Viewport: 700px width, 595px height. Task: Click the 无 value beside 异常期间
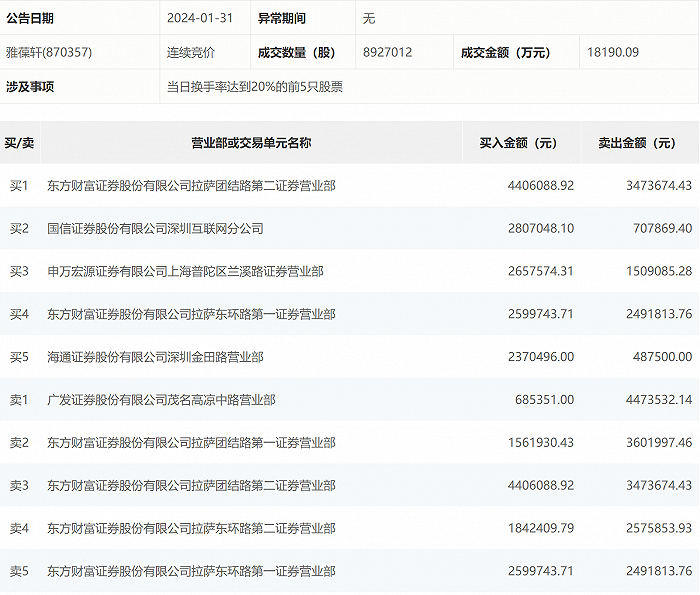click(369, 18)
